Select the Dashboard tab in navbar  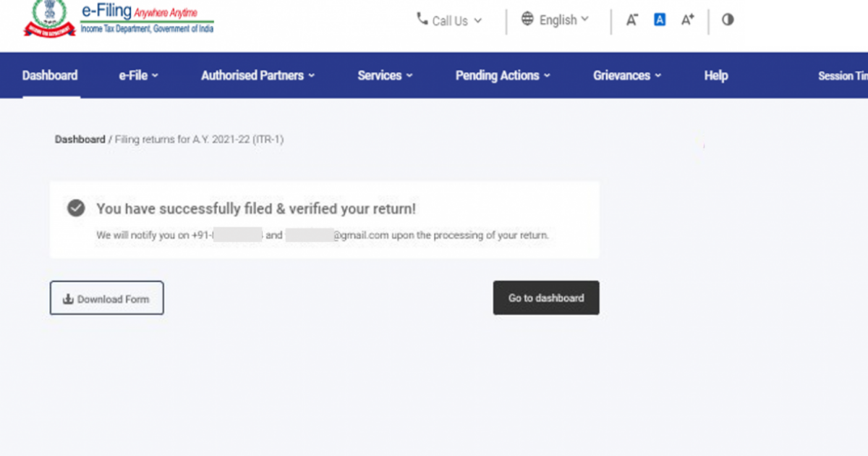coord(50,75)
